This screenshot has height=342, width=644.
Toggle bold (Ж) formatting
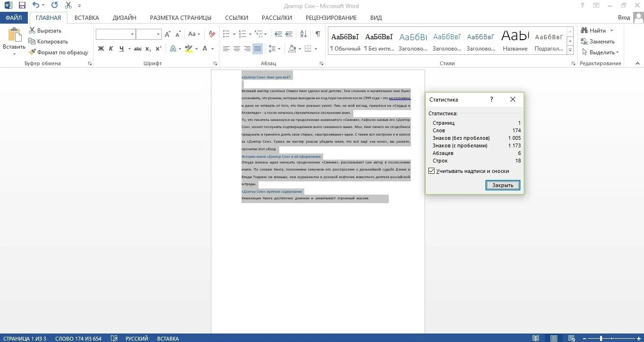[x=101, y=49]
